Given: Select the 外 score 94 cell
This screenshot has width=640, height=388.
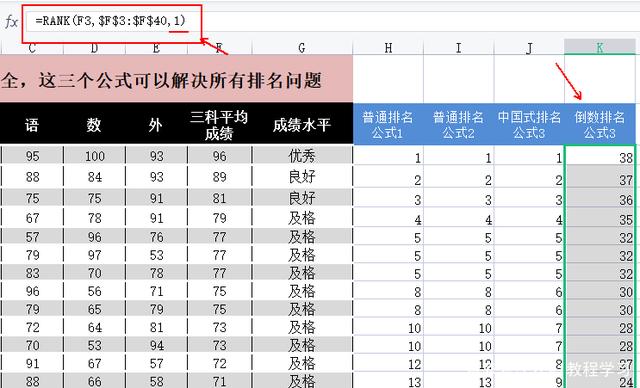Looking at the screenshot, I should pos(156,345).
